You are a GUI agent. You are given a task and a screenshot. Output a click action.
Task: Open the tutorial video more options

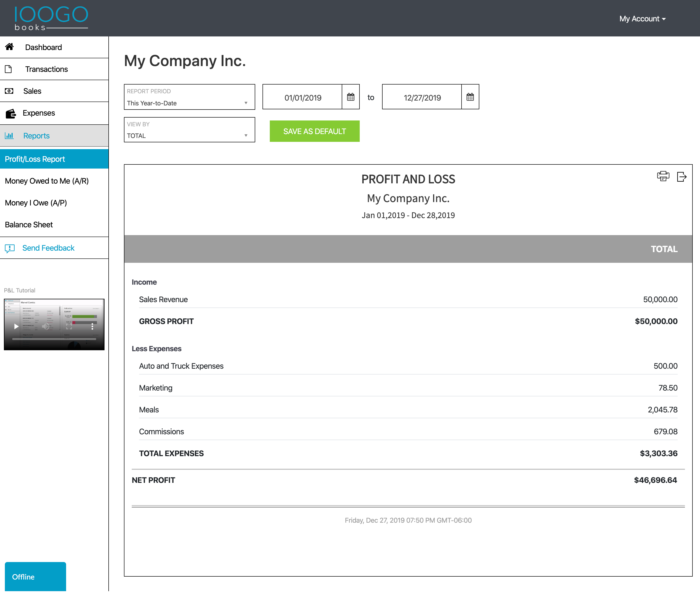point(92,326)
